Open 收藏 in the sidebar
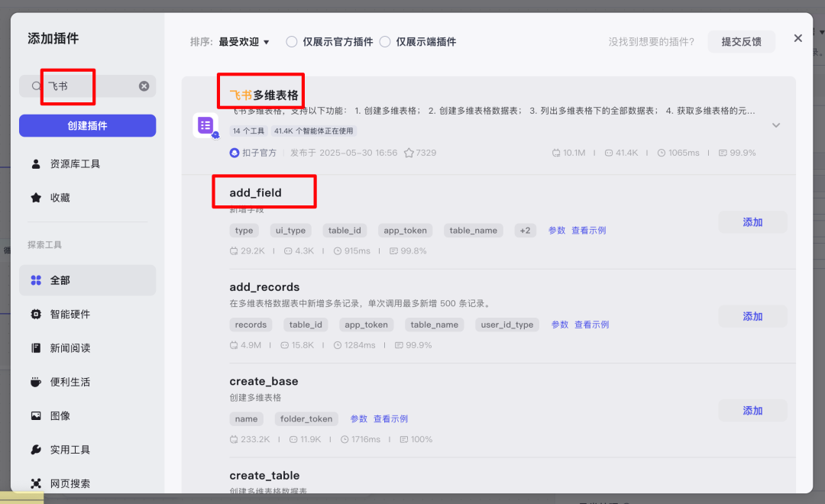This screenshot has height=504, width=825. click(87, 198)
